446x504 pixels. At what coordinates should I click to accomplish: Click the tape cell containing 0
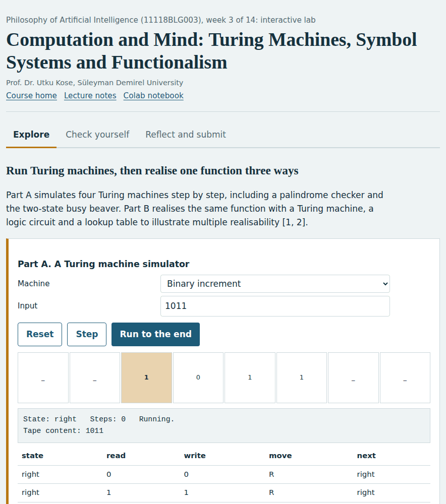pyautogui.click(x=198, y=377)
